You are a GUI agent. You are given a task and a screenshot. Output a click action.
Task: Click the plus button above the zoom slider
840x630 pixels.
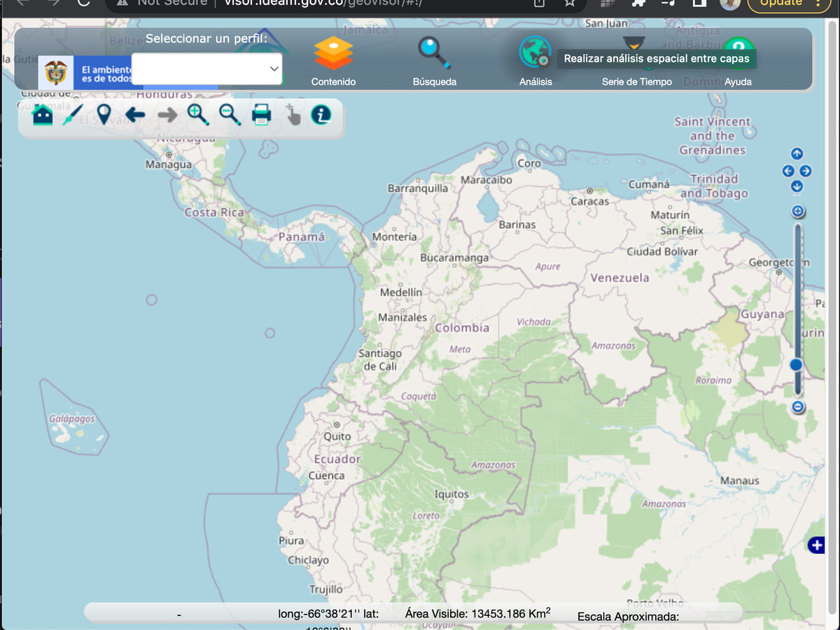(x=798, y=211)
